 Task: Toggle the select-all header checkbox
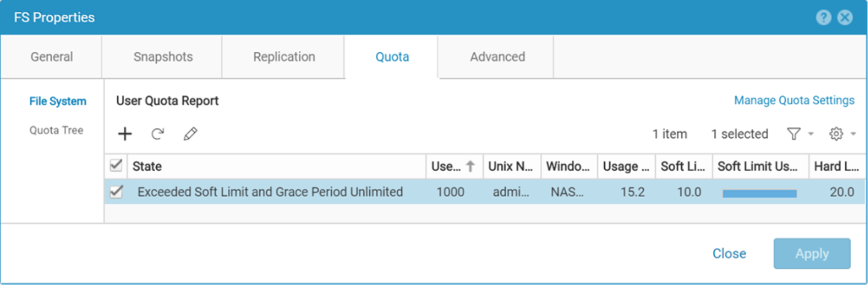point(116,166)
